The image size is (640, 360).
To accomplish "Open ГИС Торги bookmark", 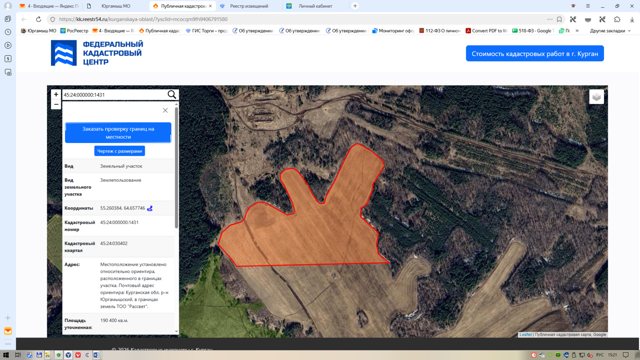I will (x=206, y=31).
